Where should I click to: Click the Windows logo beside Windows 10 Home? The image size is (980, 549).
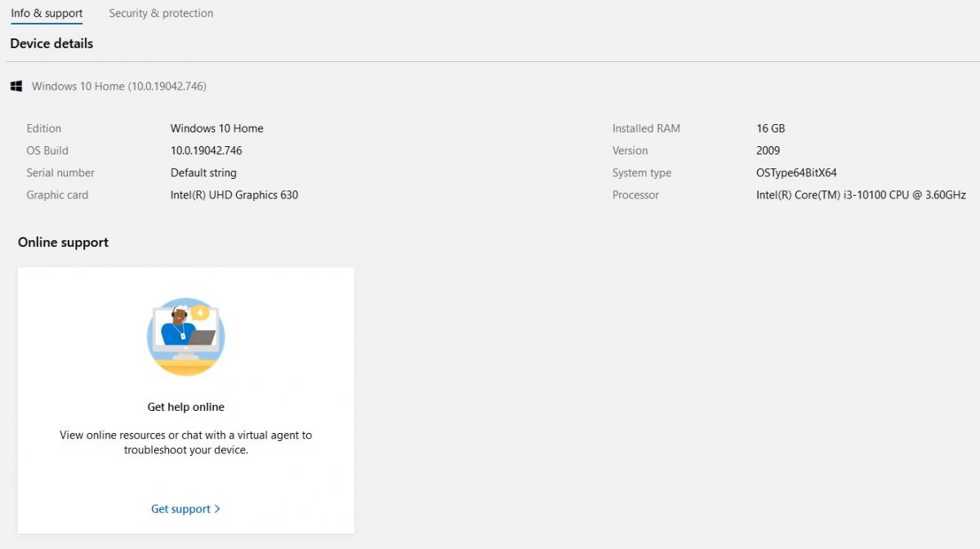16,86
